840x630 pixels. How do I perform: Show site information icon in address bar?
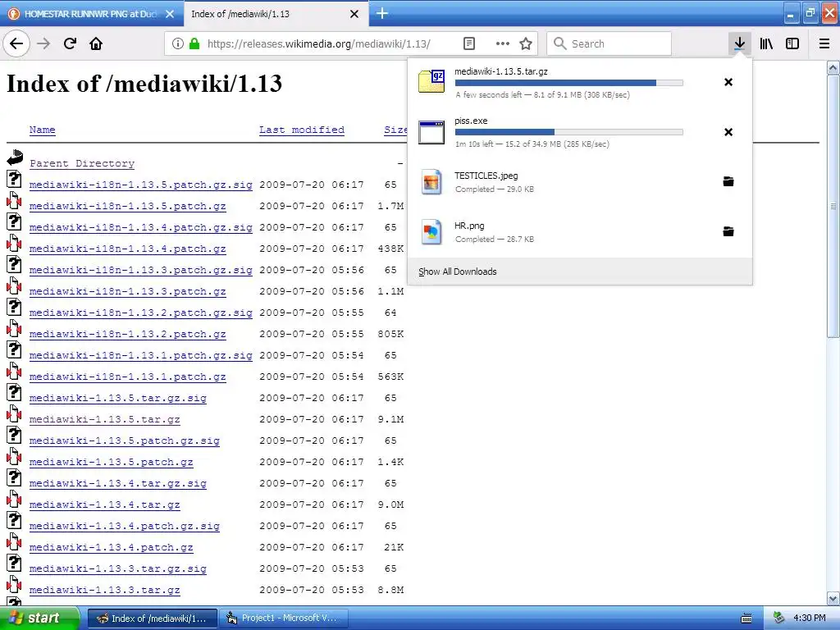point(178,43)
